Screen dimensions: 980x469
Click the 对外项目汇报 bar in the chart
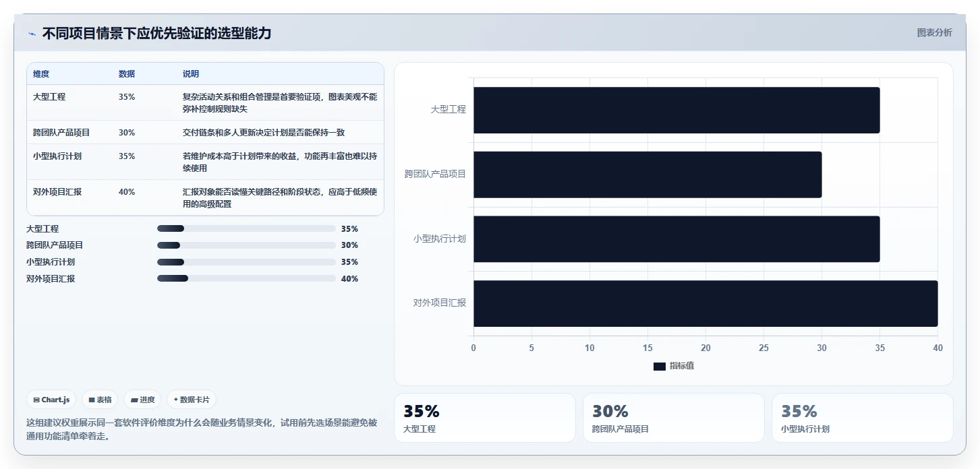[x=705, y=303]
